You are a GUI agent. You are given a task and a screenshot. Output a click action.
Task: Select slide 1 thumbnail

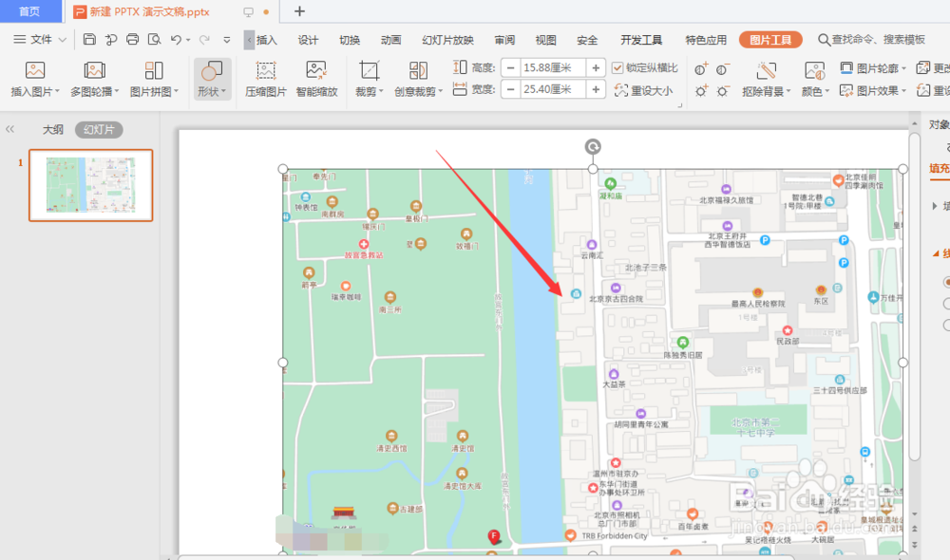pyautogui.click(x=91, y=185)
